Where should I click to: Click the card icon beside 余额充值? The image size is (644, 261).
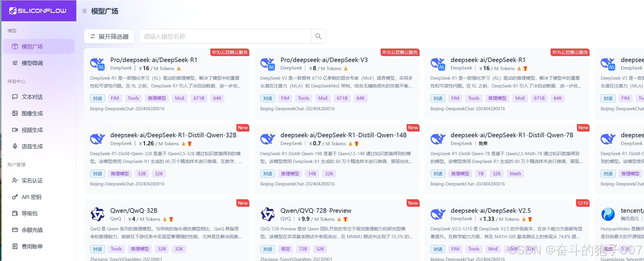[x=15, y=230]
